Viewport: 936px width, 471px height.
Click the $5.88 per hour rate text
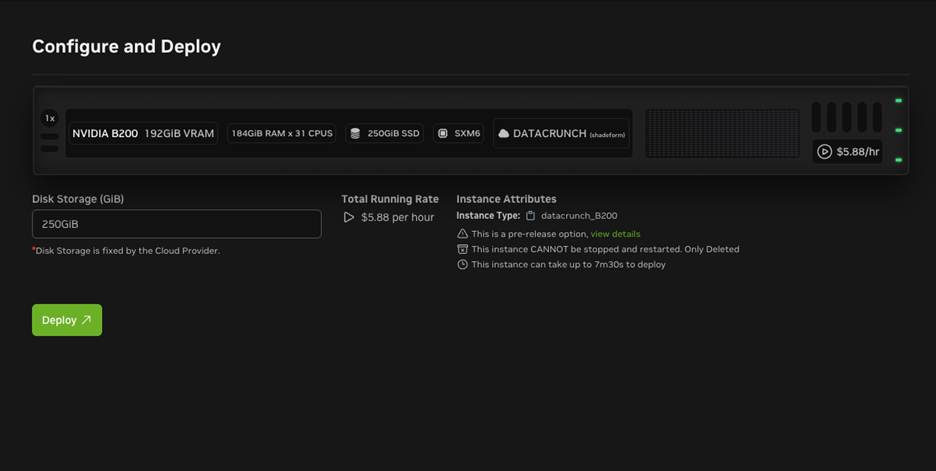pos(398,217)
